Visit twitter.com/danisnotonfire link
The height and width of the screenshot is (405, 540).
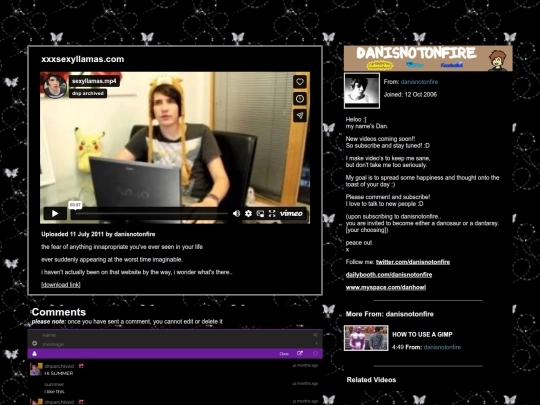413,262
